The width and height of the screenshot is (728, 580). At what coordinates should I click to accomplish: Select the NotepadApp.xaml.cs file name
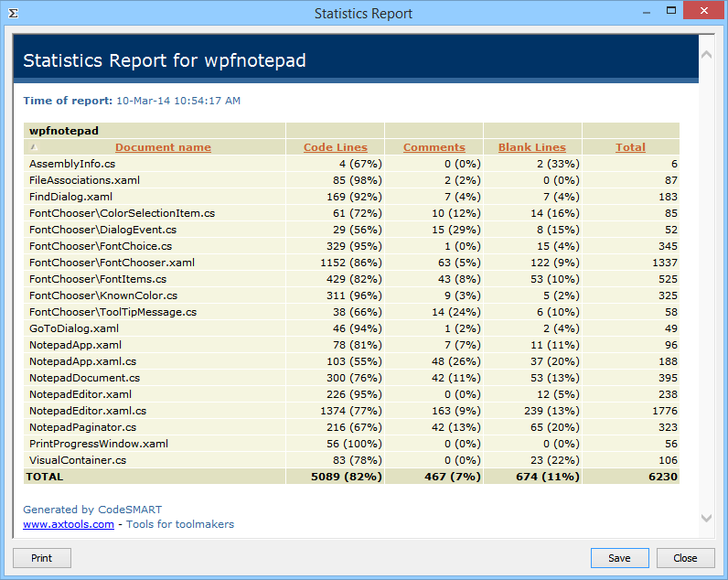click(x=82, y=361)
